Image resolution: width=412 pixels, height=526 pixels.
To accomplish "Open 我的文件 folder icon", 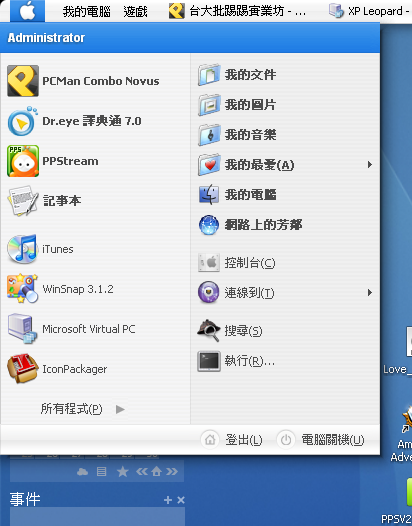I will [209, 75].
